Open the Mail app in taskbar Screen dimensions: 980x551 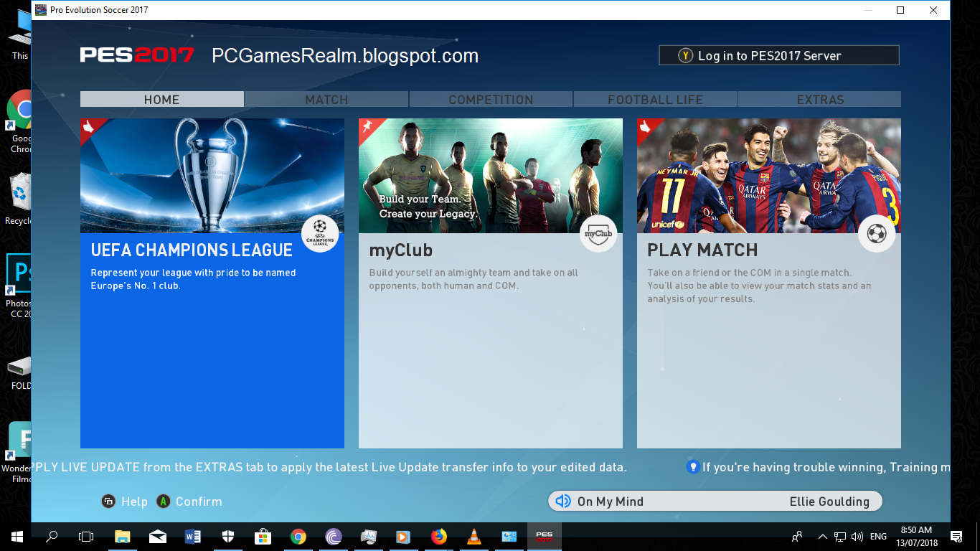click(x=158, y=536)
